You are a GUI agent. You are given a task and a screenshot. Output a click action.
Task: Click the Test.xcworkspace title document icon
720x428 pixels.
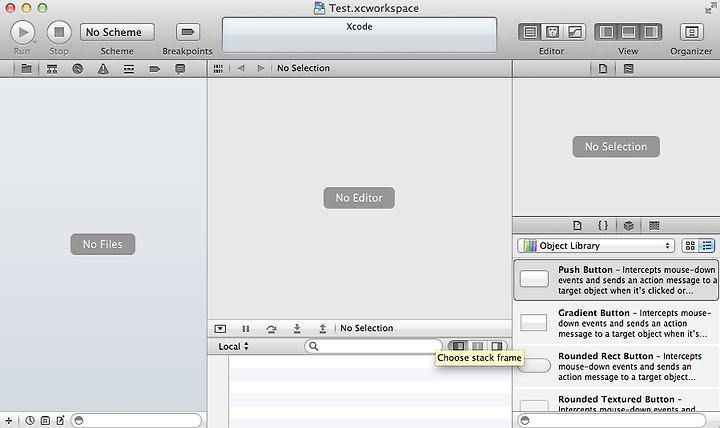(319, 8)
